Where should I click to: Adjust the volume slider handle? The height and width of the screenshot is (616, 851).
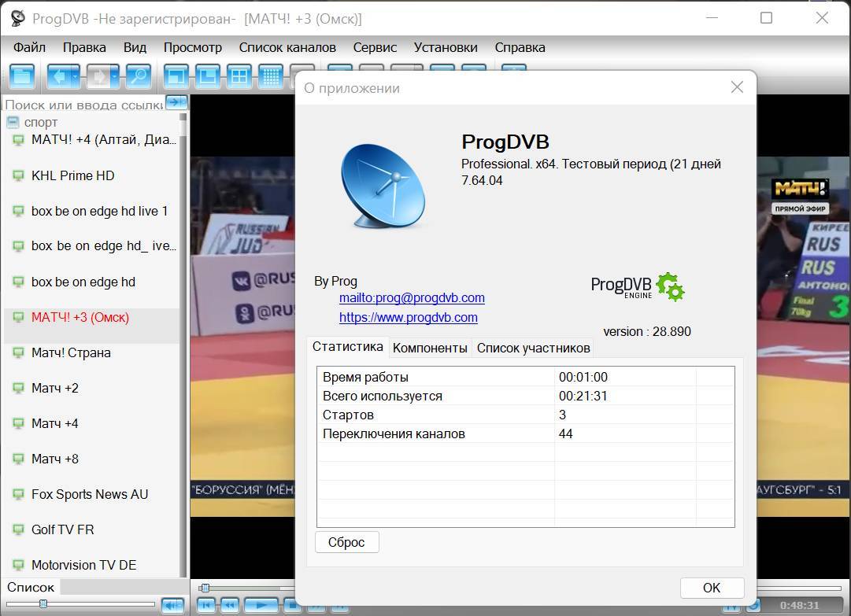coord(43,603)
